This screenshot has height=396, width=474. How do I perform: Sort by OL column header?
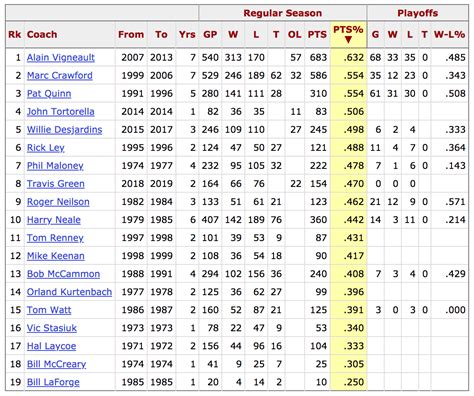294,34
